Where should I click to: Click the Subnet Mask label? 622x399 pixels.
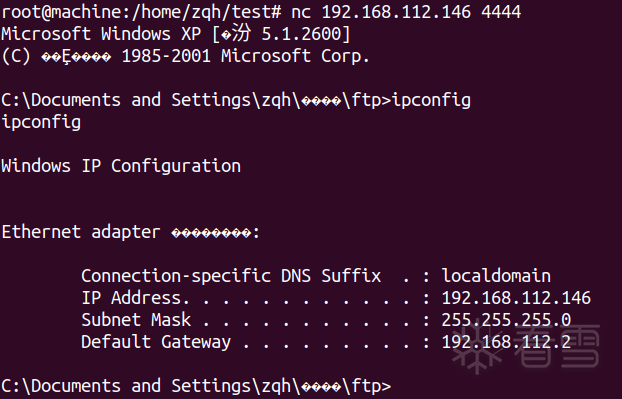click(136, 320)
